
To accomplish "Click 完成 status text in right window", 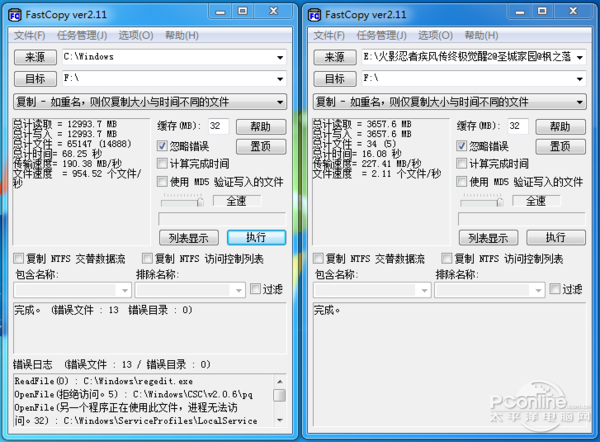I will [327, 310].
